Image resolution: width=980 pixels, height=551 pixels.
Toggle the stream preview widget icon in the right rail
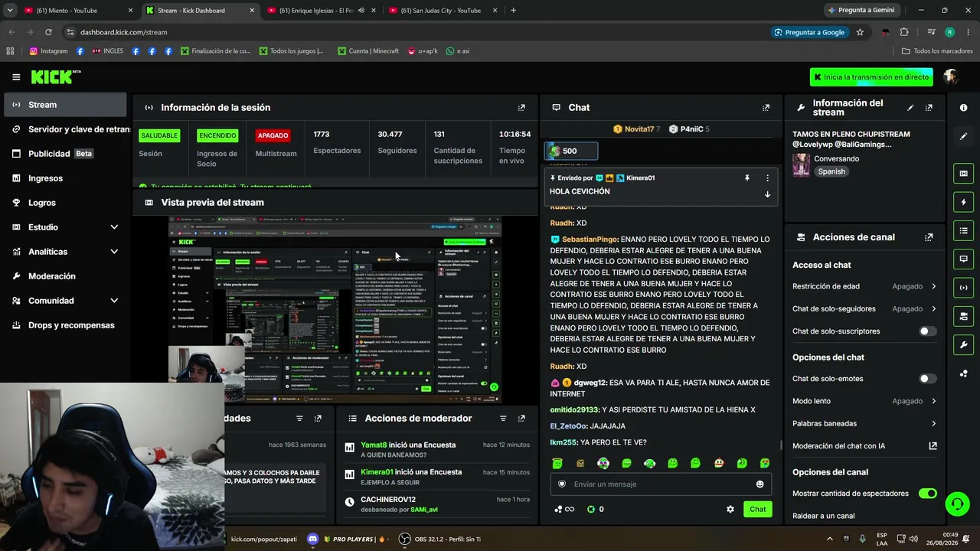coord(963,174)
